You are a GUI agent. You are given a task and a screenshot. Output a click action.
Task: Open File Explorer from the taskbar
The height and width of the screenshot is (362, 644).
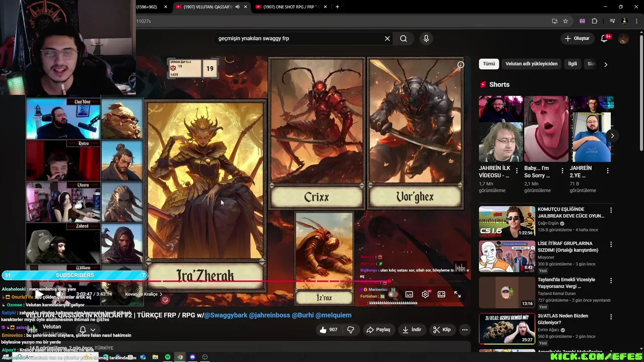coord(155,357)
